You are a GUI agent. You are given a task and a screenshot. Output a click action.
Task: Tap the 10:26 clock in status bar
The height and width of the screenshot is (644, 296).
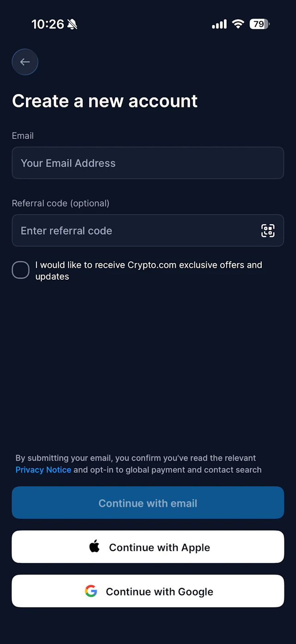(48, 25)
